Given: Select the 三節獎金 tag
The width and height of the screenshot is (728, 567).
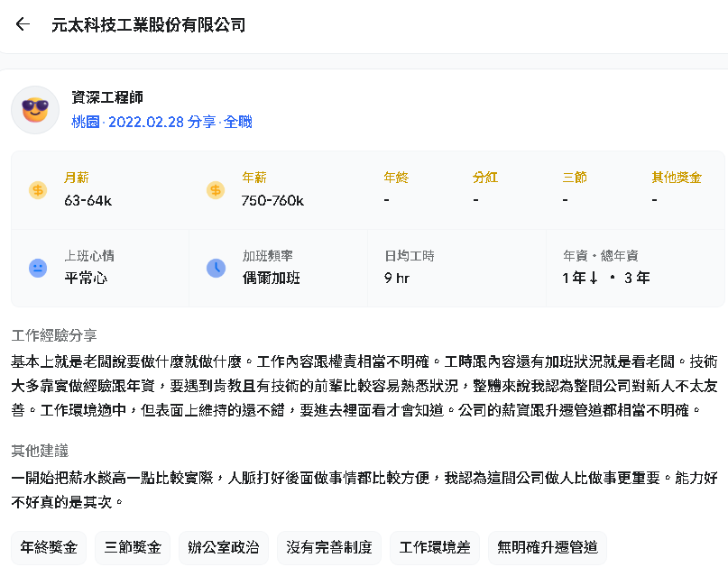Looking at the screenshot, I should tap(133, 547).
